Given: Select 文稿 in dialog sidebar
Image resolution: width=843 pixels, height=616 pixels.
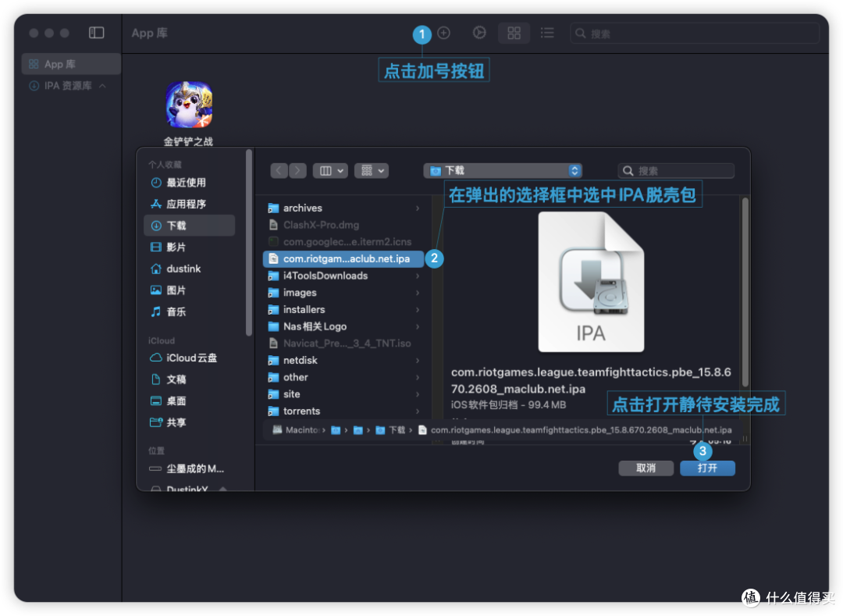Looking at the screenshot, I should 189,379.
